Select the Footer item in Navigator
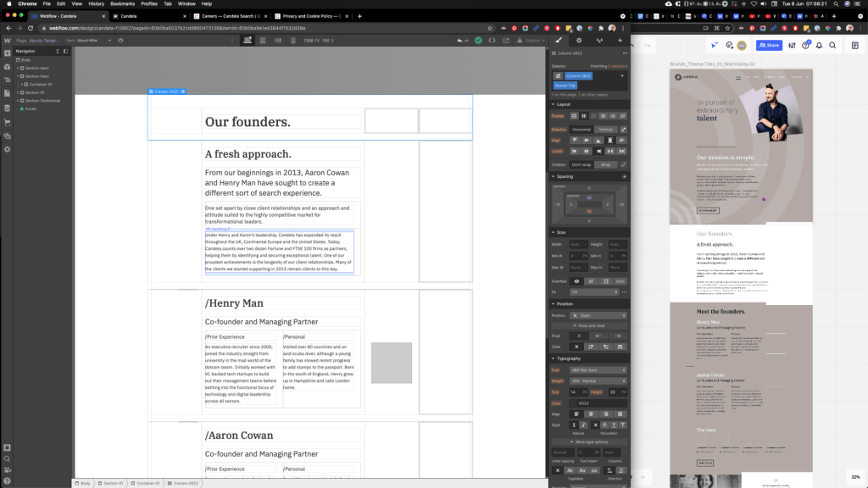Image resolution: width=868 pixels, height=488 pixels. tap(31, 108)
